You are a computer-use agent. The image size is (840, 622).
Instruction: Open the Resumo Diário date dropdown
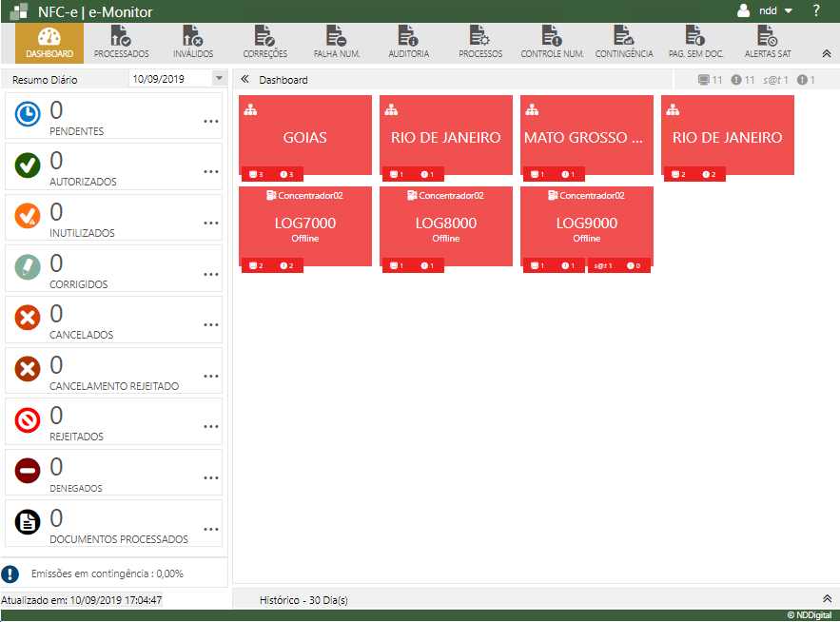(x=219, y=79)
